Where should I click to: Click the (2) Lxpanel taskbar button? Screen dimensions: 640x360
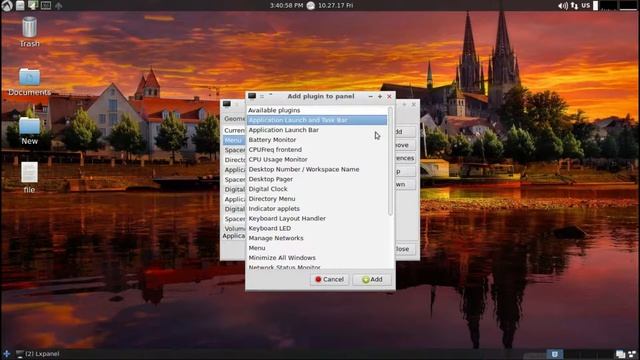38,354
